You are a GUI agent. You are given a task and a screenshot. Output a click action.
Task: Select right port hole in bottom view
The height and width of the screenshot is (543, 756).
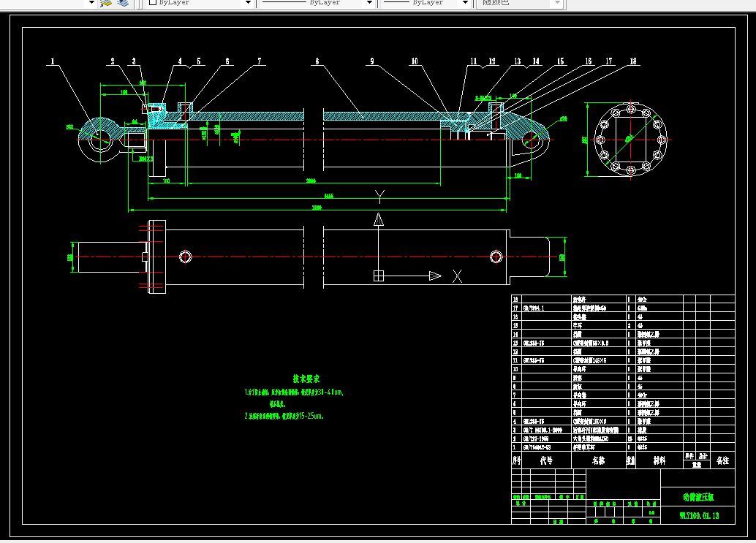click(496, 257)
